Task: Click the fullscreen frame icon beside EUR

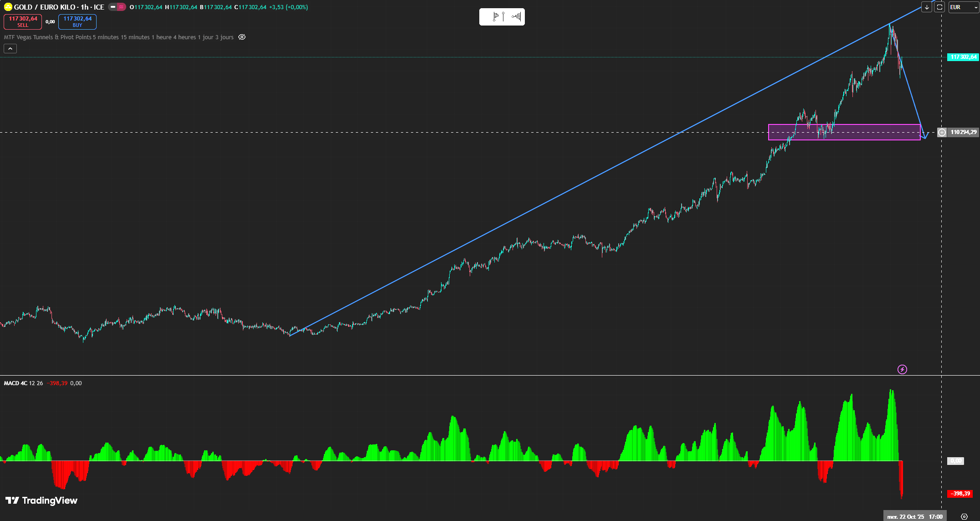Action: 939,7
